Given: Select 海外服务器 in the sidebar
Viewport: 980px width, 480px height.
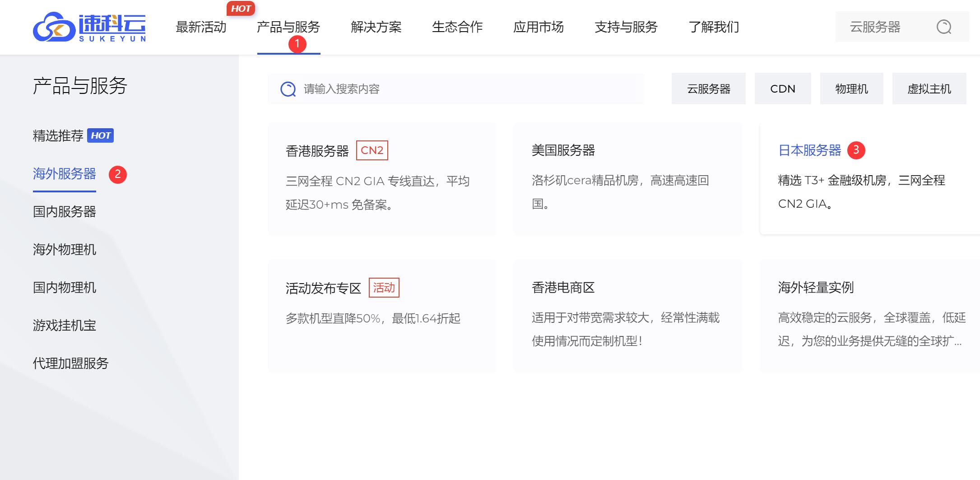Looking at the screenshot, I should tap(65, 173).
